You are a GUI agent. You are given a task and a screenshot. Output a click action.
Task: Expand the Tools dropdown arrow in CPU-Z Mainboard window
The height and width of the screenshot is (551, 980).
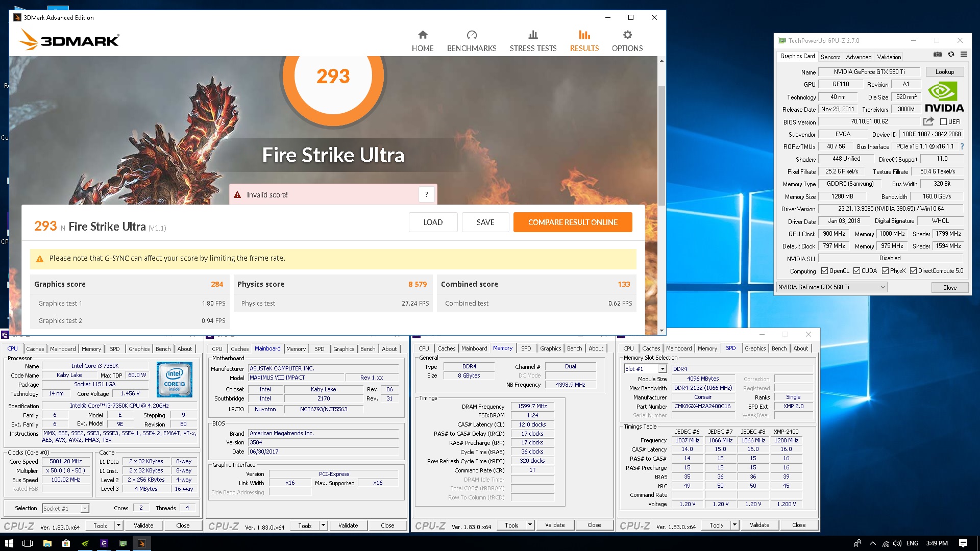click(323, 525)
